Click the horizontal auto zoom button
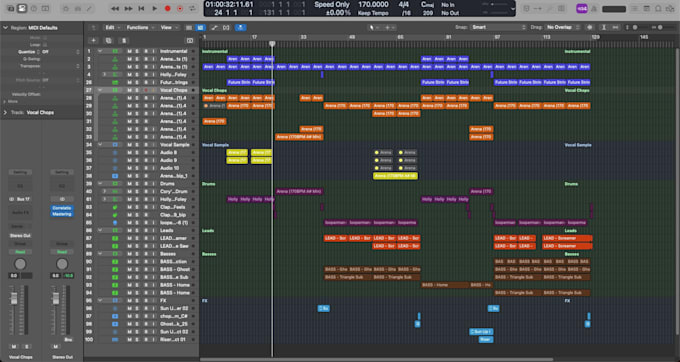Screen dimensions: 680x362 click(615, 27)
